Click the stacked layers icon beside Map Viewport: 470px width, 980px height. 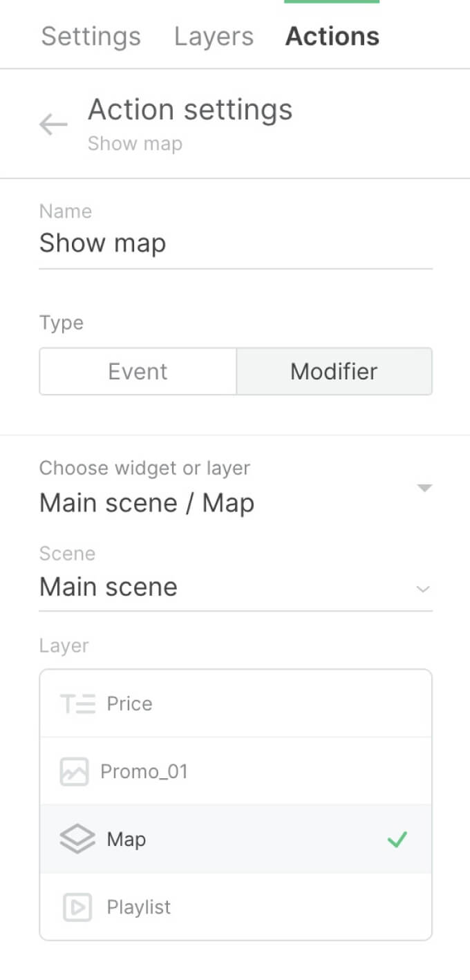point(77,840)
